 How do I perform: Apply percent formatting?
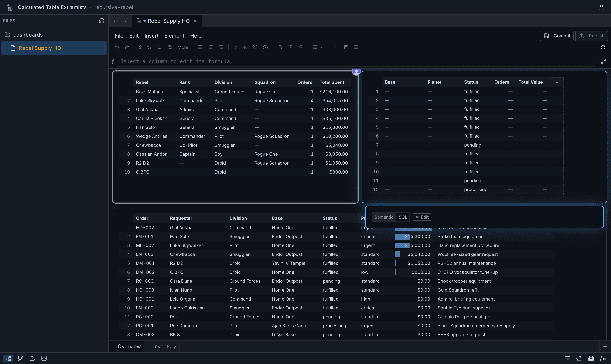click(x=149, y=47)
